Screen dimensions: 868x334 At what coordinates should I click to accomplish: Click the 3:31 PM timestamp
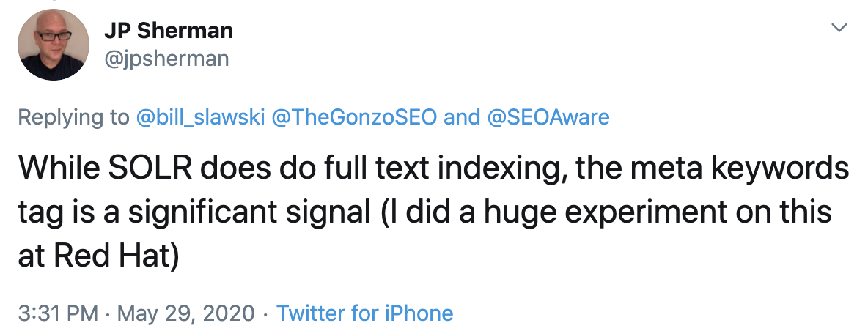(58, 313)
